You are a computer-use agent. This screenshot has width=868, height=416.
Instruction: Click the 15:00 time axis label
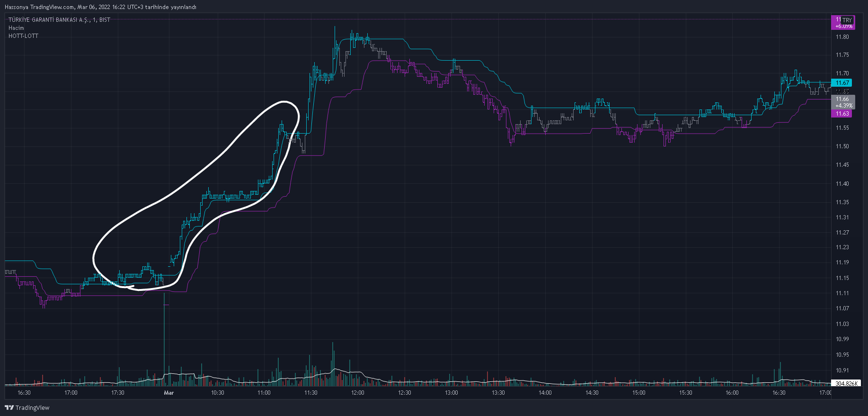639,393
